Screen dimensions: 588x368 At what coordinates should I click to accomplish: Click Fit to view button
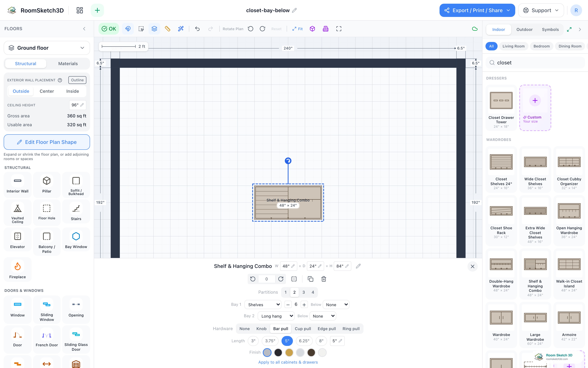point(297,29)
